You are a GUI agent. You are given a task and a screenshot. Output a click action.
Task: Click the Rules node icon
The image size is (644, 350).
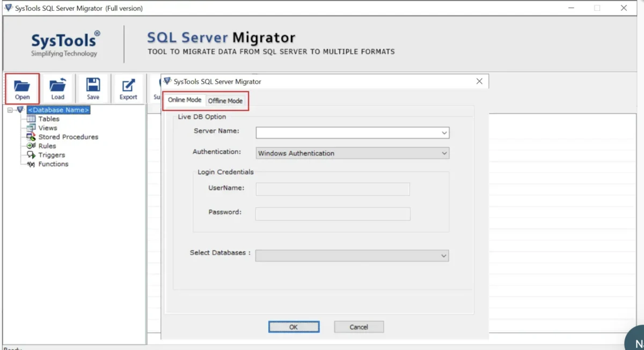pyautogui.click(x=31, y=146)
